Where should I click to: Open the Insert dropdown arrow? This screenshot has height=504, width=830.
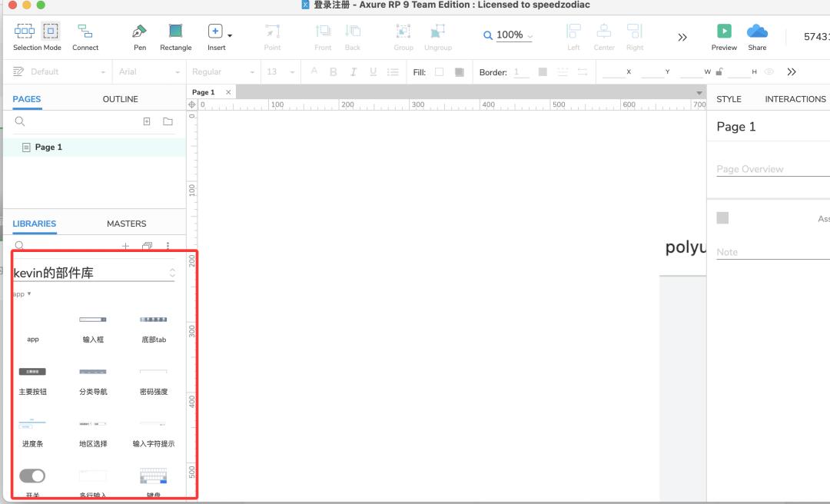pyautogui.click(x=230, y=35)
